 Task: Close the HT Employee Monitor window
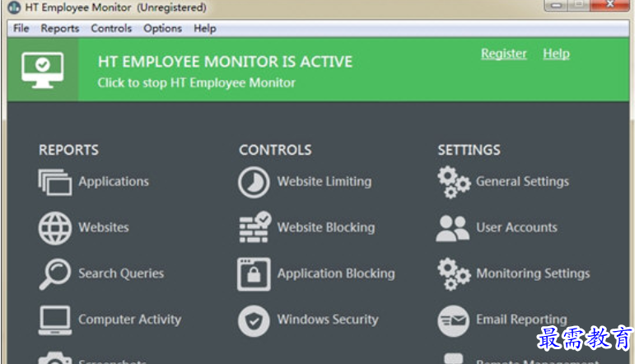point(610,5)
